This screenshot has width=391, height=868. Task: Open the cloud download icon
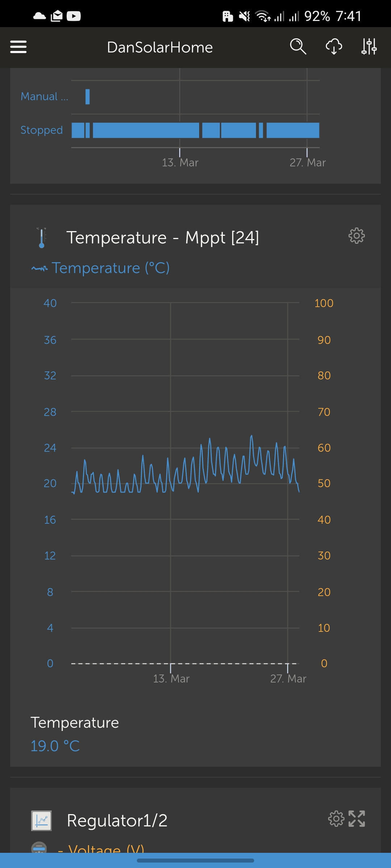click(334, 47)
